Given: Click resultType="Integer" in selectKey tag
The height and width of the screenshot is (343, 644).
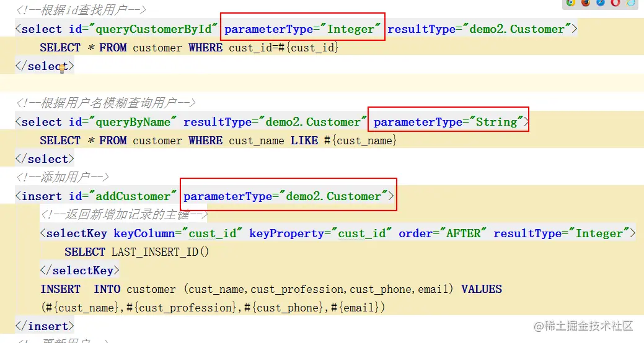Looking at the screenshot, I should pyautogui.click(x=562, y=233).
